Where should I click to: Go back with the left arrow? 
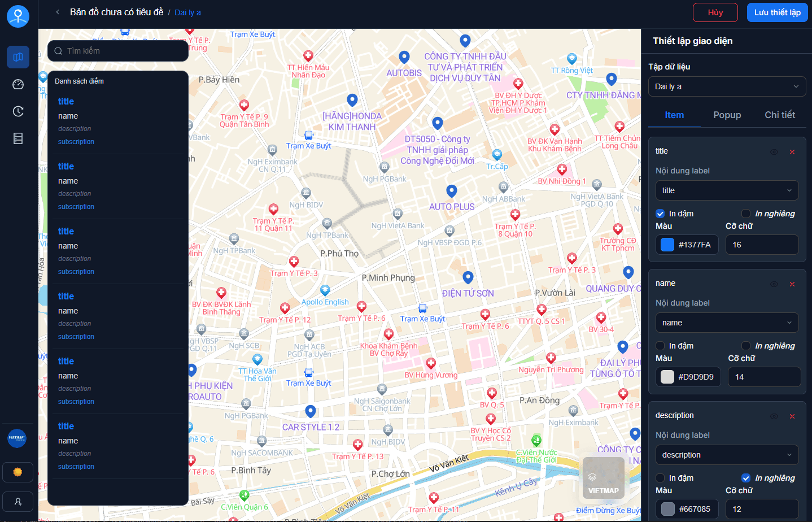pyautogui.click(x=58, y=12)
